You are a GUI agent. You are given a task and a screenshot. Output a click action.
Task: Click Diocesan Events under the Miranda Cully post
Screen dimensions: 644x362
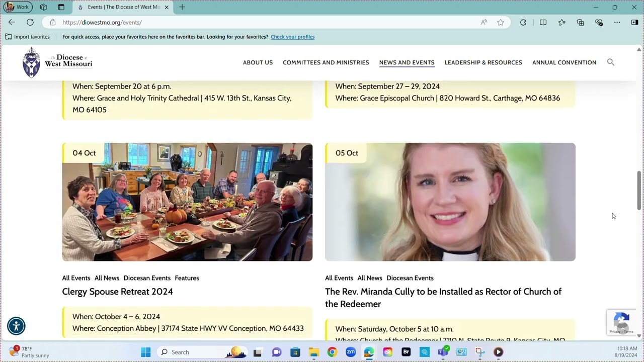click(x=410, y=278)
